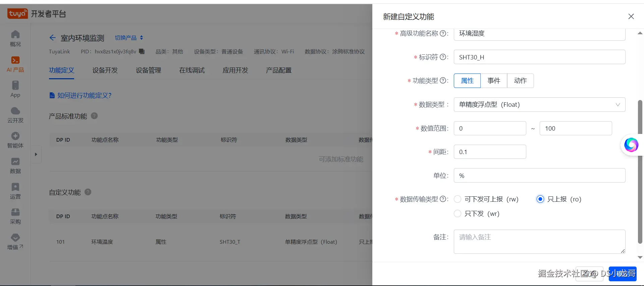The image size is (644, 286).
Task: Click the help icon beside 标识符
Action: [443, 57]
